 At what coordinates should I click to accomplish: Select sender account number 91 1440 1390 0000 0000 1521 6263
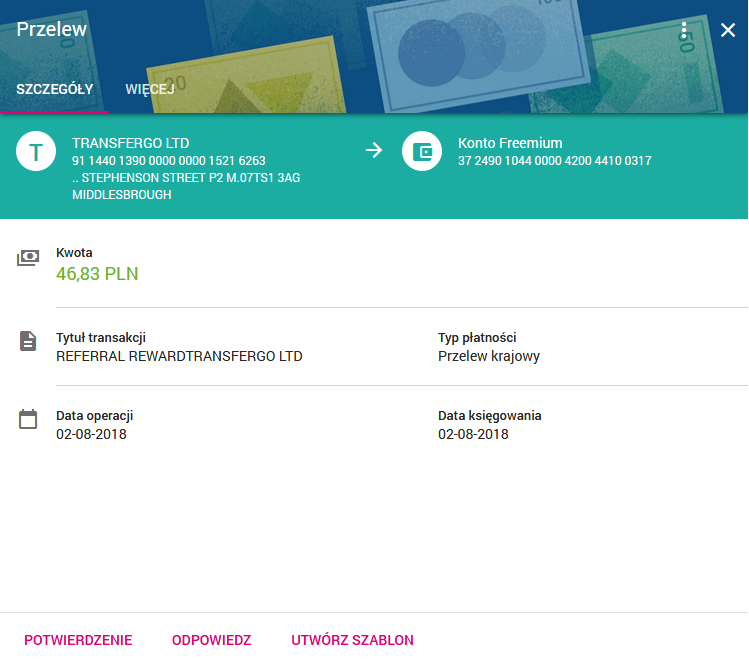pyautogui.click(x=169, y=161)
